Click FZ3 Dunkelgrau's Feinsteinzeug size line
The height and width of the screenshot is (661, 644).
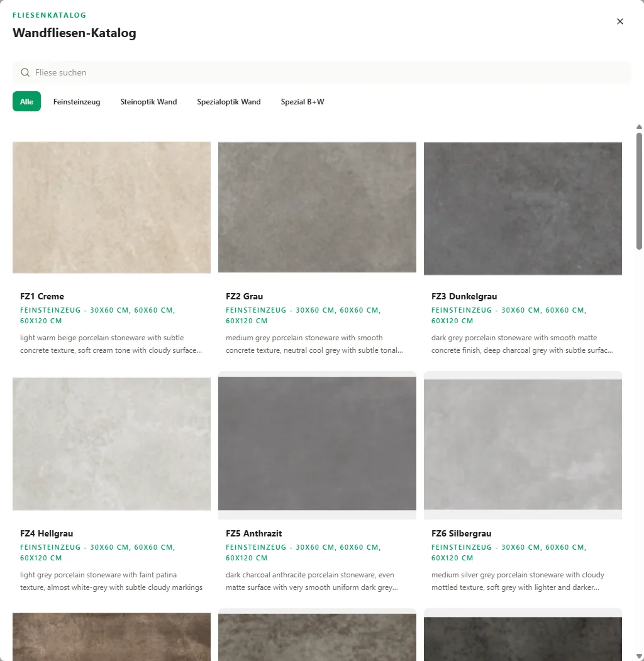tap(509, 315)
